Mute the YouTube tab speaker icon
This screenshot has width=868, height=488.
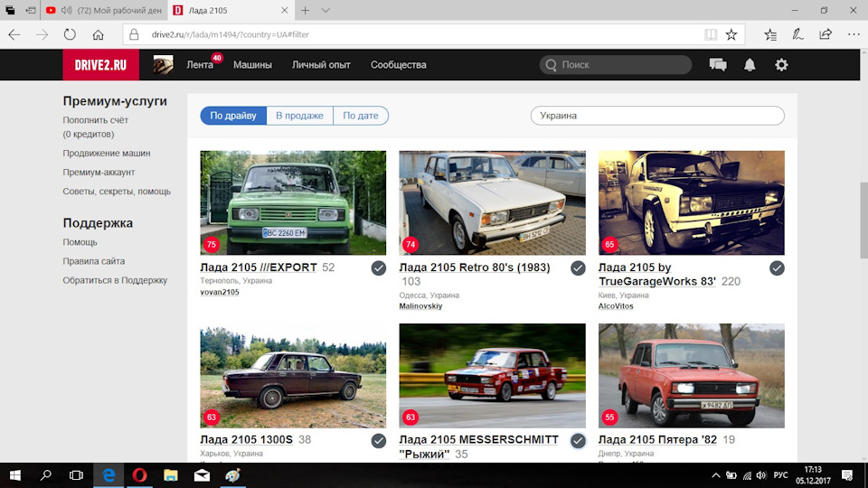[66, 10]
